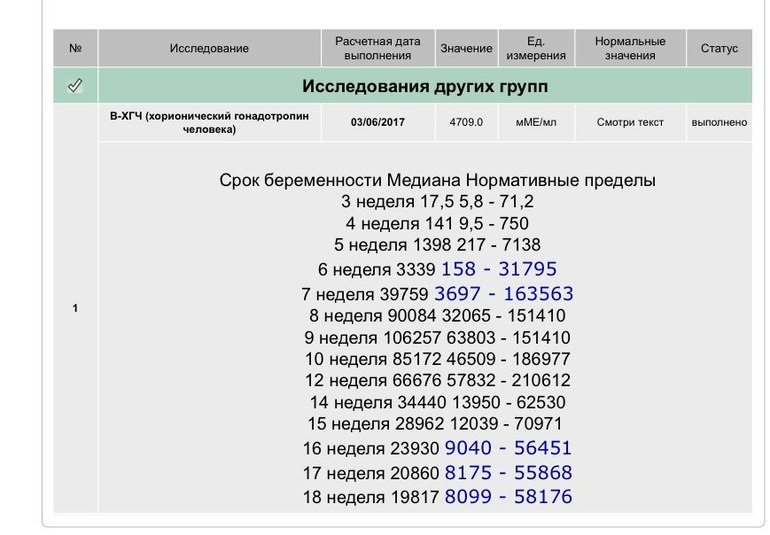The image size is (770, 535).
Task: Expand the "Исследования других групп" group row
Action: click(x=425, y=87)
